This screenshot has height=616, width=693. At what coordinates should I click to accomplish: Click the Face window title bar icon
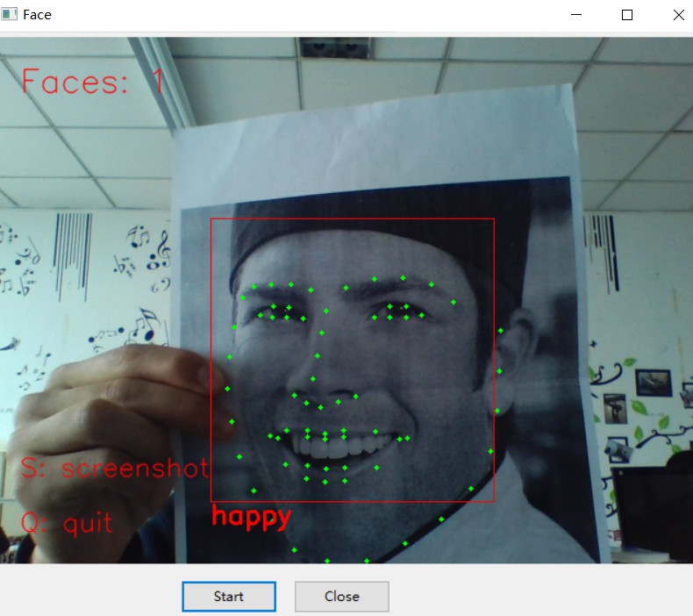[x=9, y=15]
